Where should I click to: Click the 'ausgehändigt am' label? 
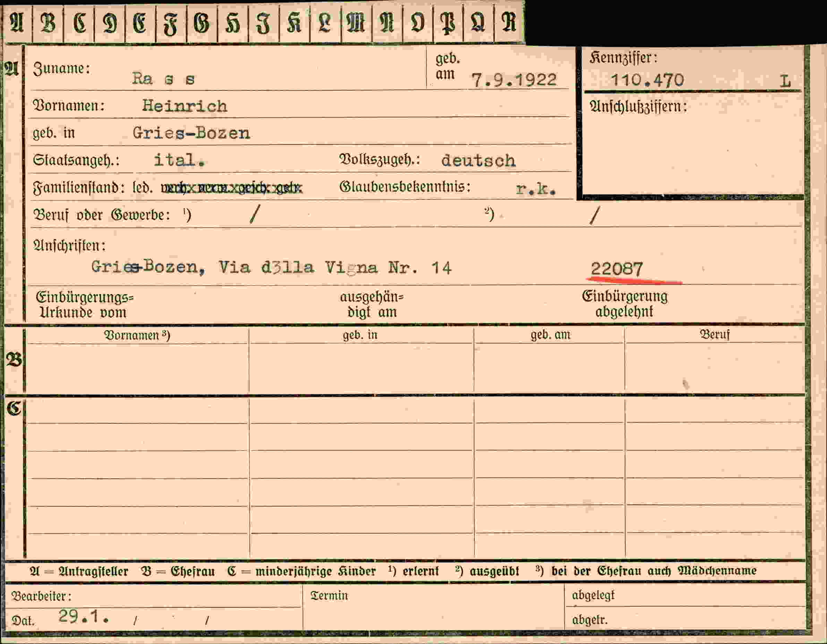coord(372,305)
